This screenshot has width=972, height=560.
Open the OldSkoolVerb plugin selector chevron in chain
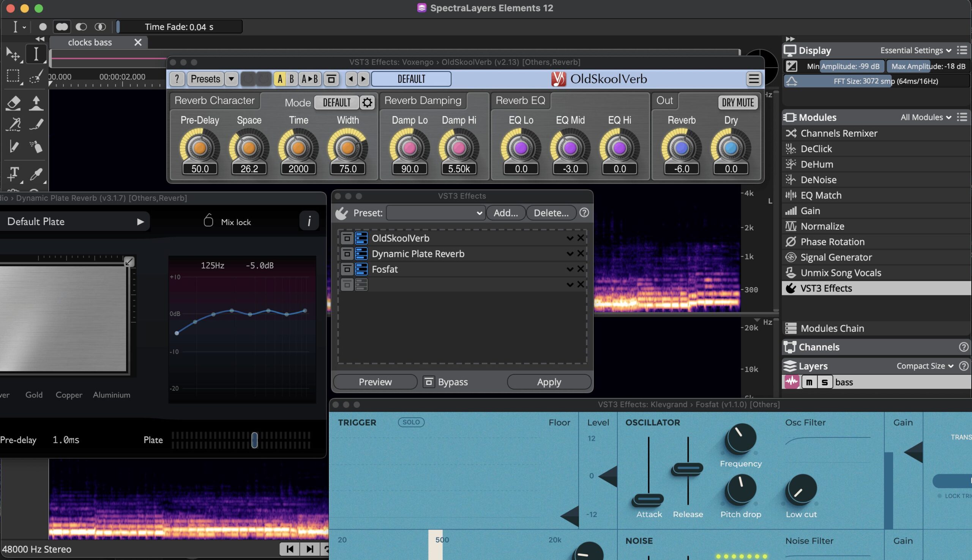click(570, 238)
